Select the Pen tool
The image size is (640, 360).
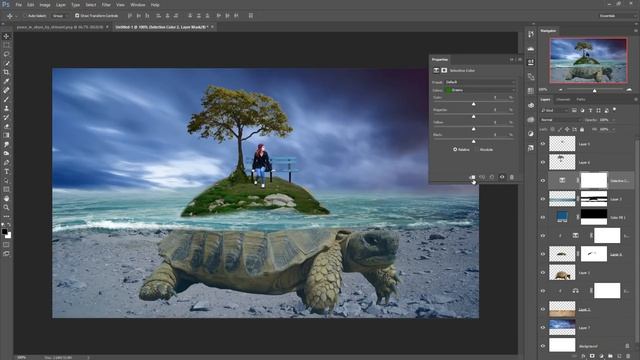6,162
